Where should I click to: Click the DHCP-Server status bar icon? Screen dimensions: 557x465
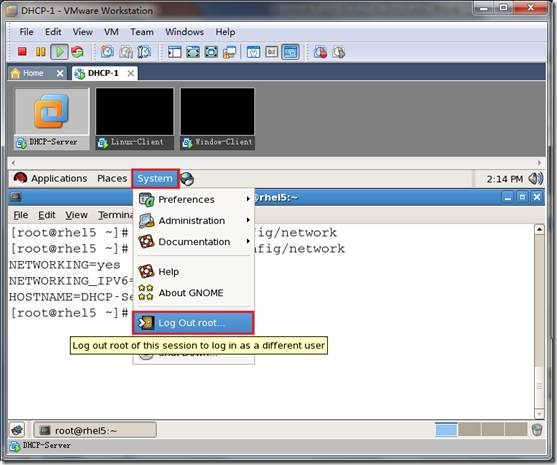click(15, 446)
